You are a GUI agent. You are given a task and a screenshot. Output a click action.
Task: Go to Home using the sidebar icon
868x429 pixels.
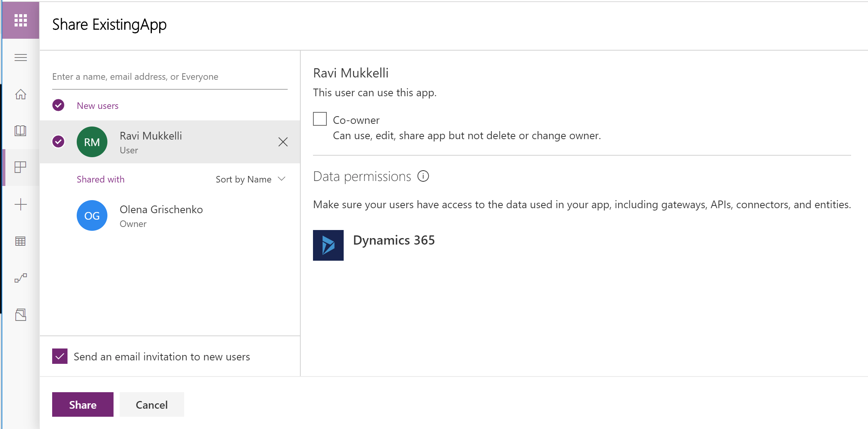20,94
